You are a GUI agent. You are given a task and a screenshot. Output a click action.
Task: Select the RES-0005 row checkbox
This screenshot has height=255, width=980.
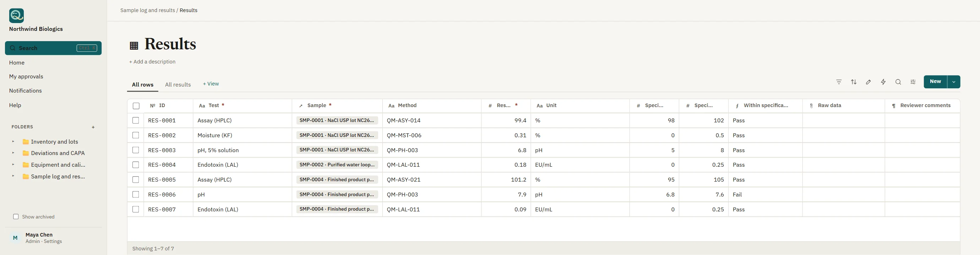135,179
